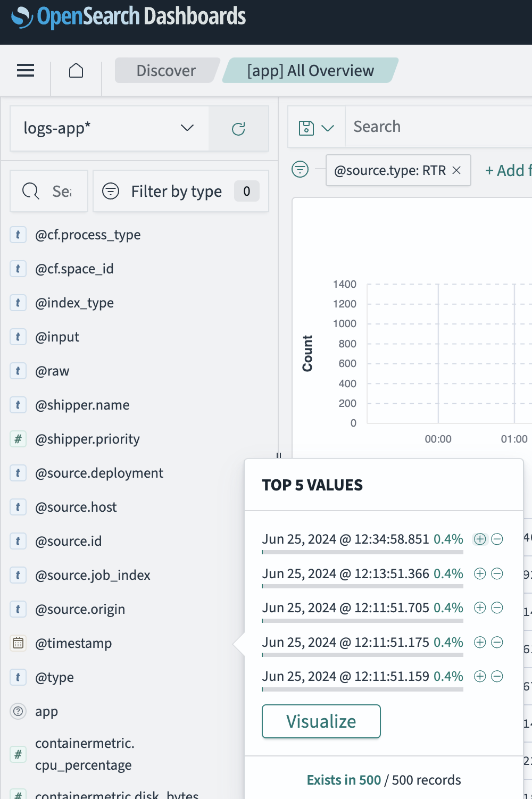532x799 pixels.
Task: Select the @type field
Action: 54,677
